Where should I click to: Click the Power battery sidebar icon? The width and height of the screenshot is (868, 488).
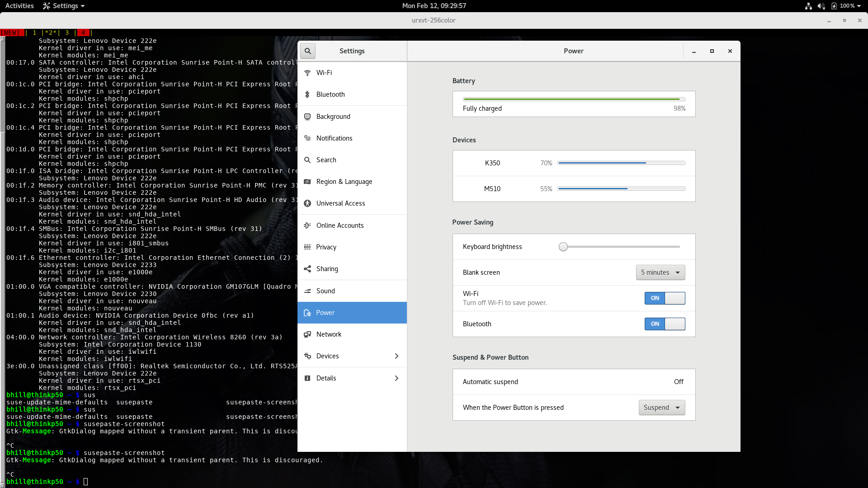click(x=307, y=313)
